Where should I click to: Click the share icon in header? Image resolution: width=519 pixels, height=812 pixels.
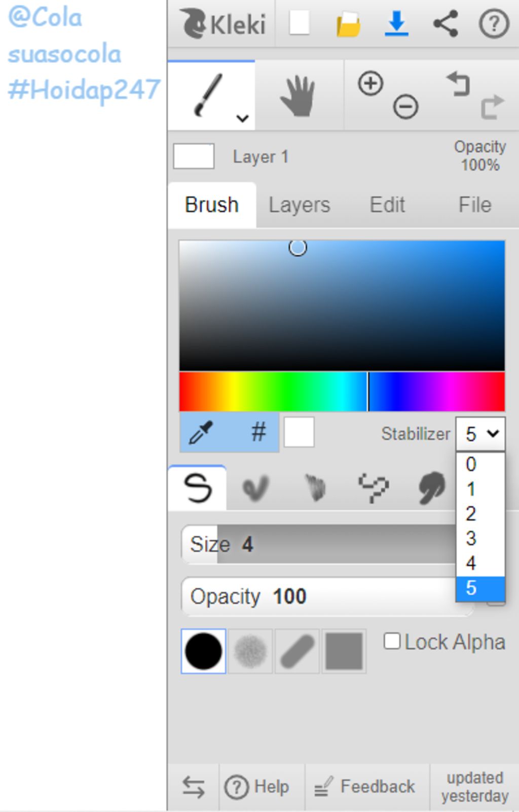click(446, 24)
